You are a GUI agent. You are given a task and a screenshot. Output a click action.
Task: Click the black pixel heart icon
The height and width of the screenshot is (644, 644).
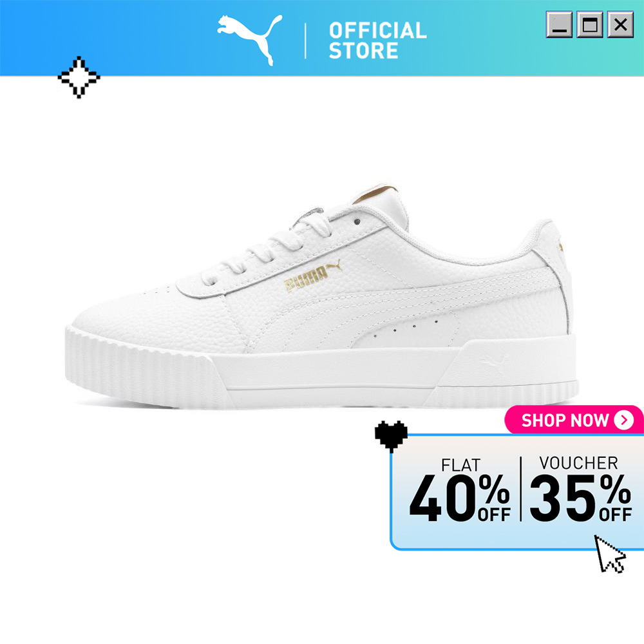coord(391,436)
